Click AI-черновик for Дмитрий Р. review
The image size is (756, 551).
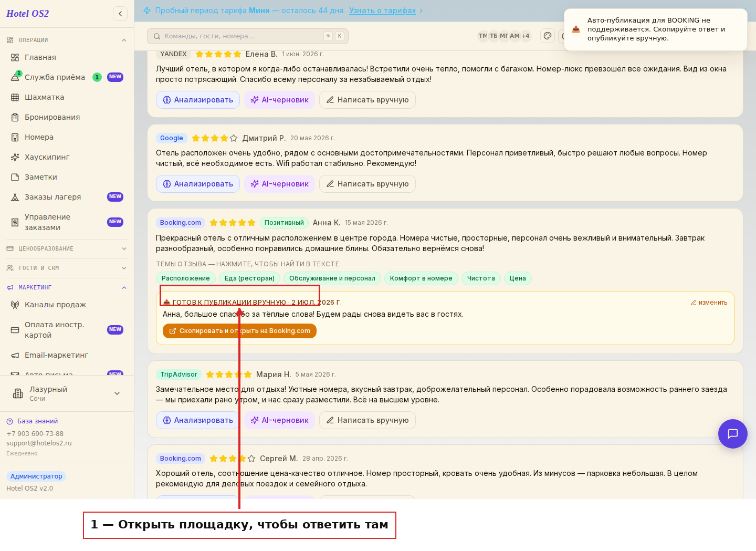click(x=279, y=184)
